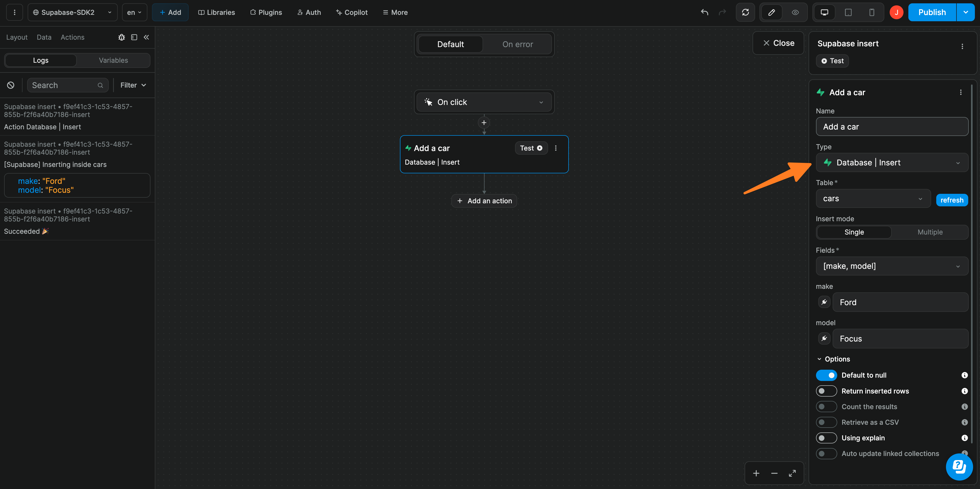The height and width of the screenshot is (489, 980).
Task: Switch to preview with the eye icon
Action: 795,12
